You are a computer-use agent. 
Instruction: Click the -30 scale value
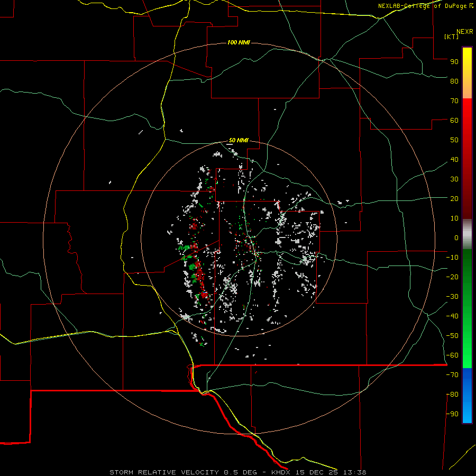pos(452,297)
